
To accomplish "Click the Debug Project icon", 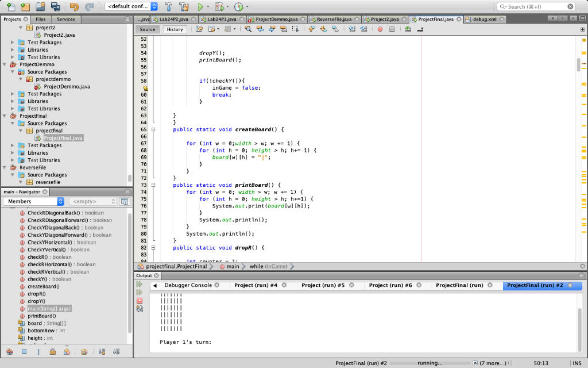I will pyautogui.click(x=219, y=6).
